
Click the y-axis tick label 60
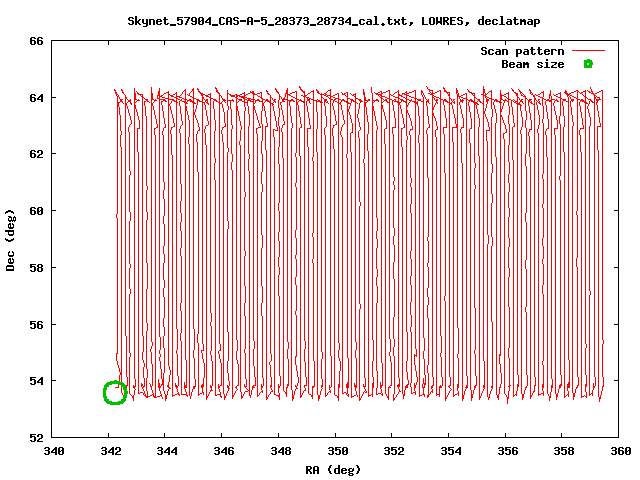tap(36, 211)
